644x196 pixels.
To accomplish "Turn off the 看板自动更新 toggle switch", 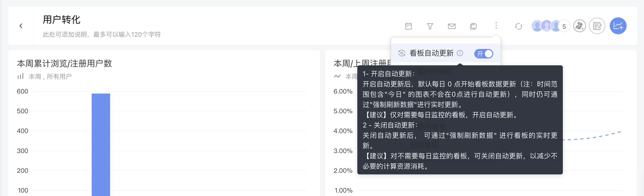I will [x=484, y=54].
